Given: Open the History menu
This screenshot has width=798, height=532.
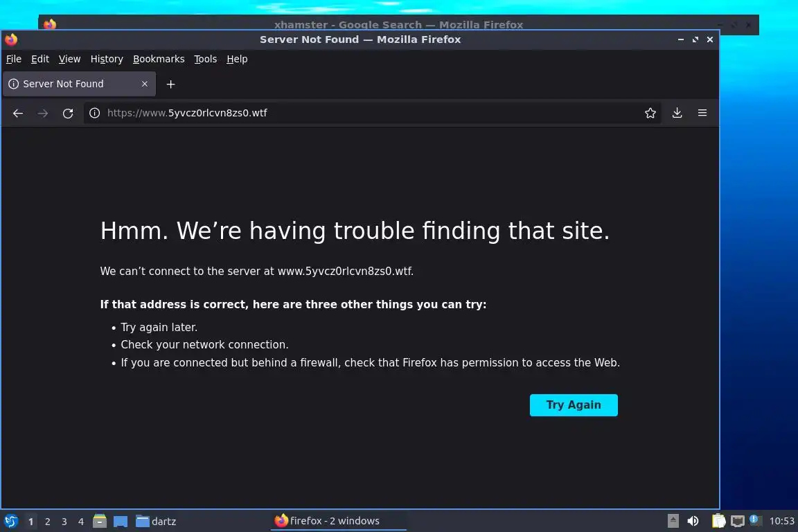Looking at the screenshot, I should (x=107, y=59).
